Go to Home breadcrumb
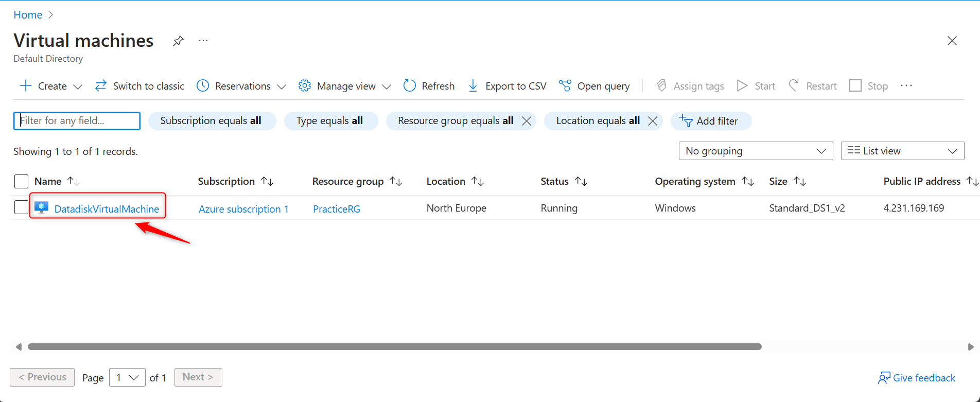Image resolution: width=980 pixels, height=402 pixels. pos(28,15)
